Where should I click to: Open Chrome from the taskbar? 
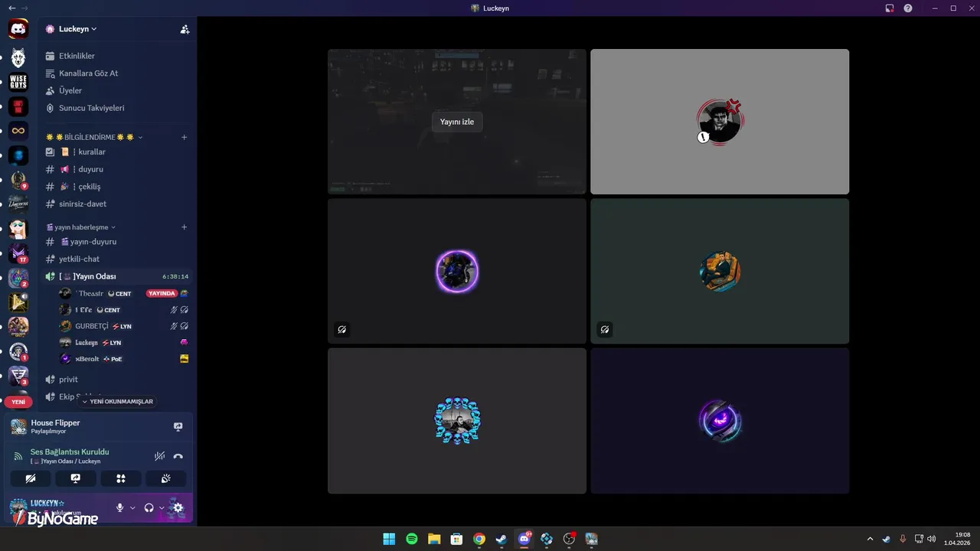(x=479, y=539)
